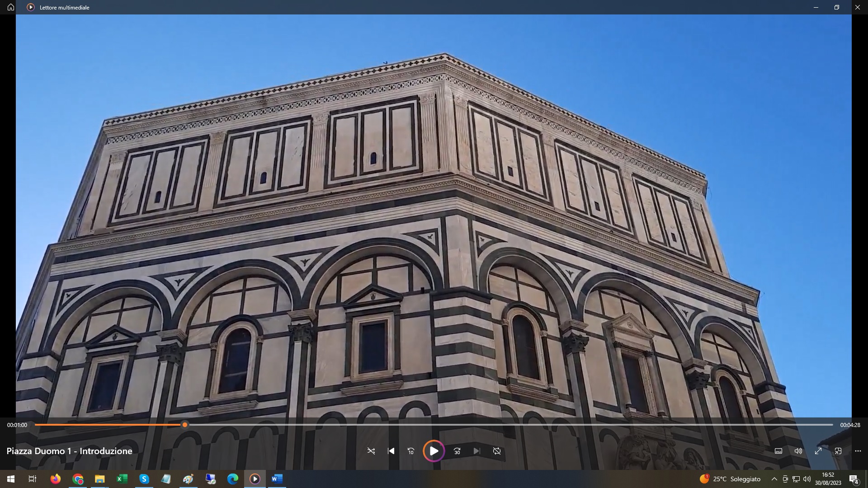Go to the media player home page
The width and height of the screenshot is (868, 488).
(x=11, y=7)
